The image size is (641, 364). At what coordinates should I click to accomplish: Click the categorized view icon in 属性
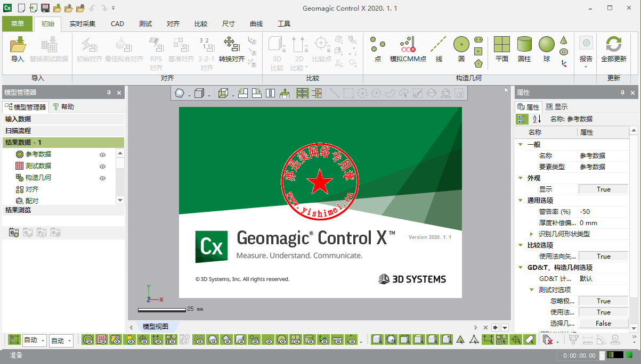[522, 119]
